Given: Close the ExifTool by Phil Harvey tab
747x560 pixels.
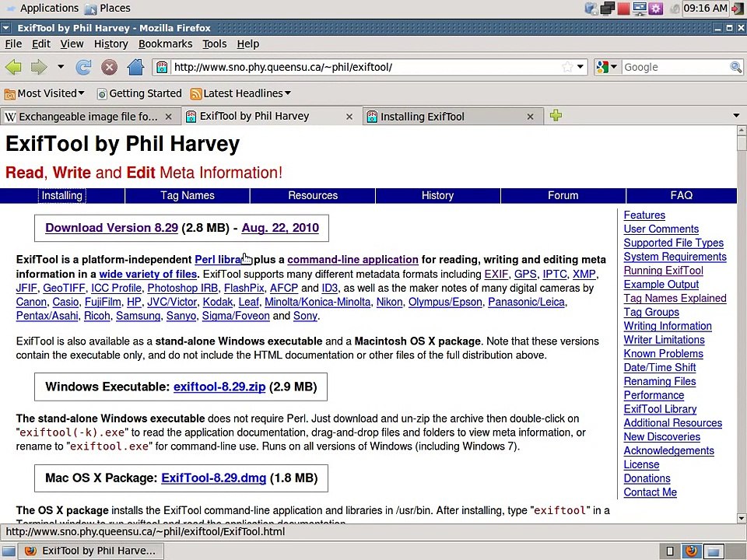Looking at the screenshot, I should 349,117.
